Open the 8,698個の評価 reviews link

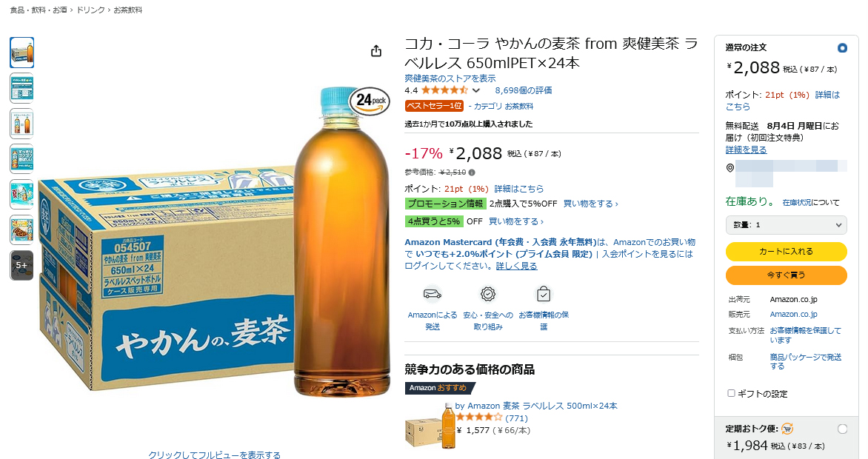pyautogui.click(x=523, y=90)
